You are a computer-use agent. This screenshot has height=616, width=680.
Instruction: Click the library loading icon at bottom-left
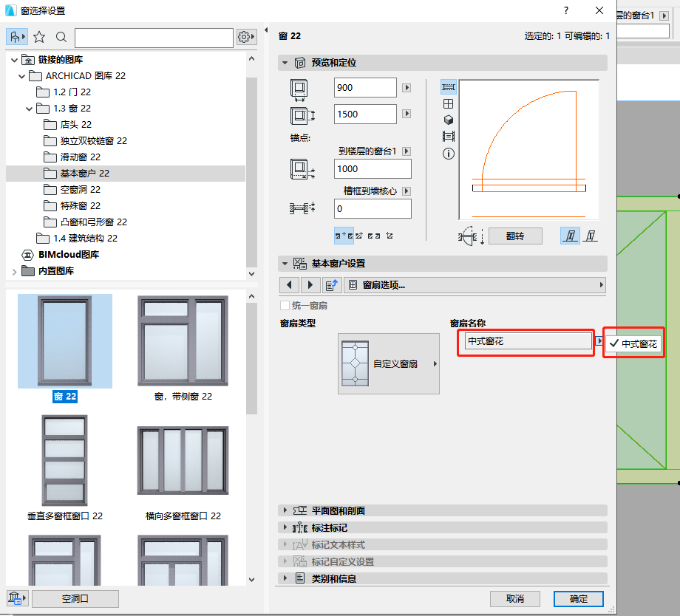(13, 598)
